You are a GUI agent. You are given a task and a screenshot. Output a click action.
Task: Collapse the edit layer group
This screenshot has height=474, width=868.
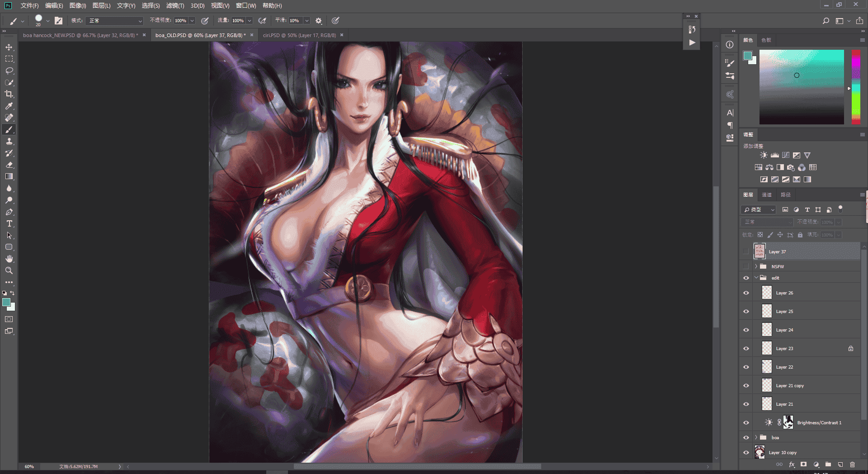[756, 278]
